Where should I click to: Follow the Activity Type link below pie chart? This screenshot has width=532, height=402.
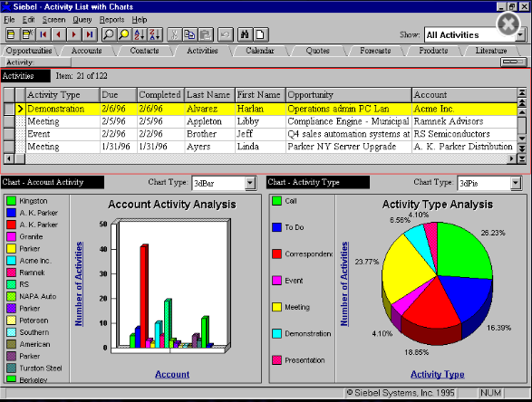(x=438, y=374)
